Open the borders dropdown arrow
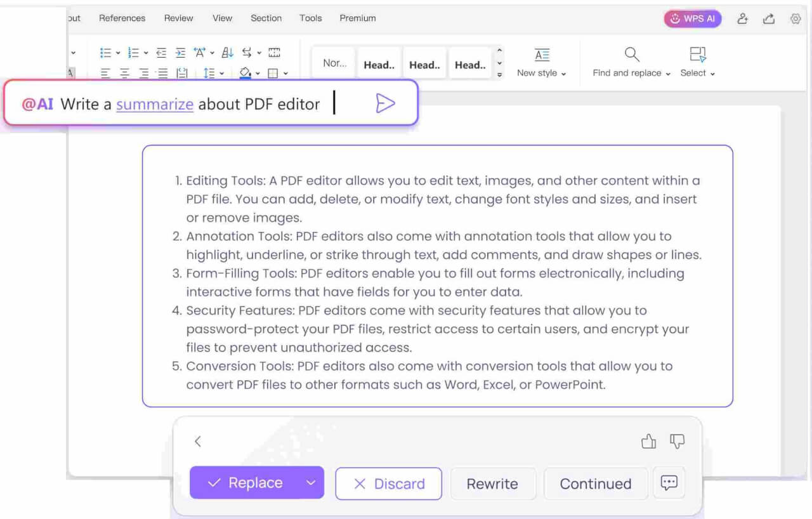The width and height of the screenshot is (812, 519). [x=285, y=74]
